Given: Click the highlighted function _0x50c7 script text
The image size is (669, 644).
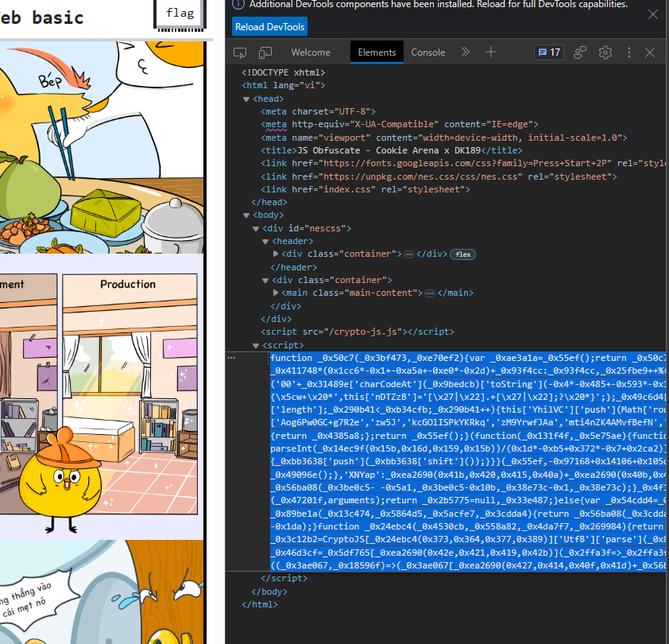Looking at the screenshot, I should coord(468,462).
